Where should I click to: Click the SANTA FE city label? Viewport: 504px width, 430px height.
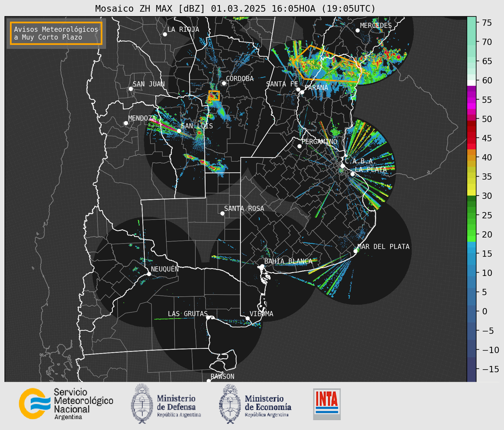tap(282, 84)
